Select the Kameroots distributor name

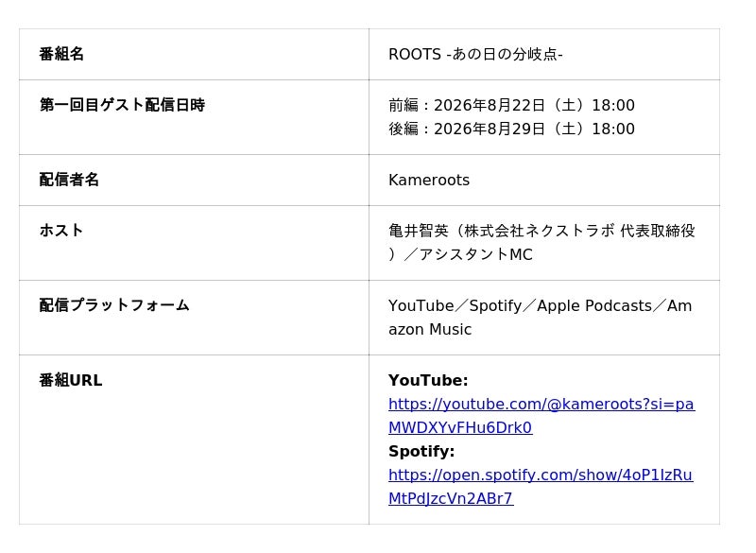click(429, 180)
